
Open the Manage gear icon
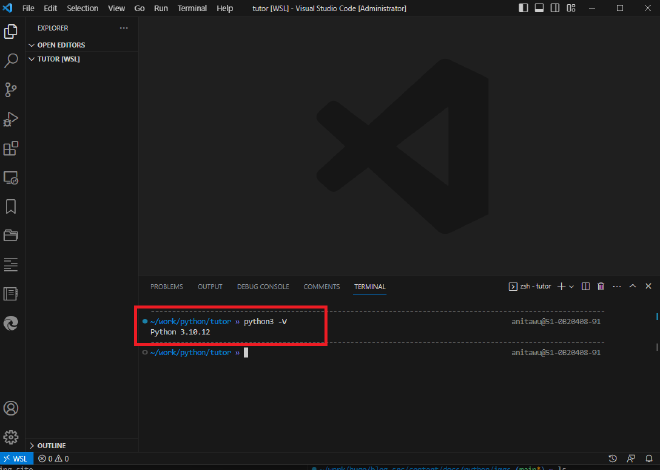(x=11, y=437)
